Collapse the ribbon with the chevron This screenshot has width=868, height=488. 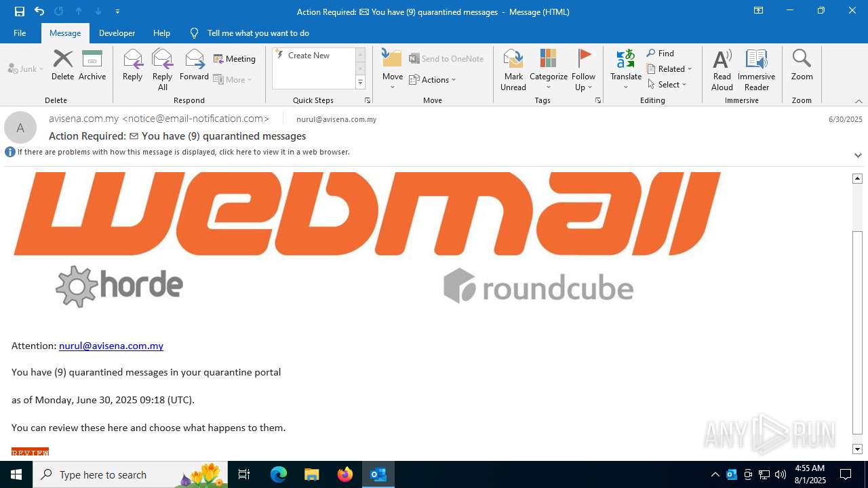point(859,101)
